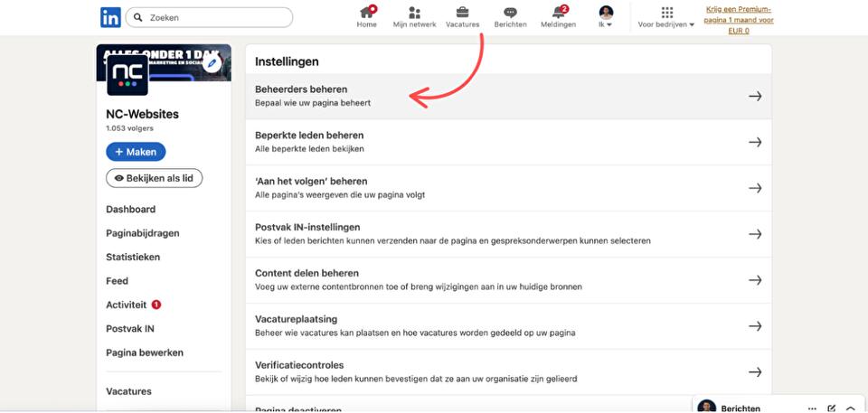
Task: Click the LinkedIn logo icon
Action: 110,17
